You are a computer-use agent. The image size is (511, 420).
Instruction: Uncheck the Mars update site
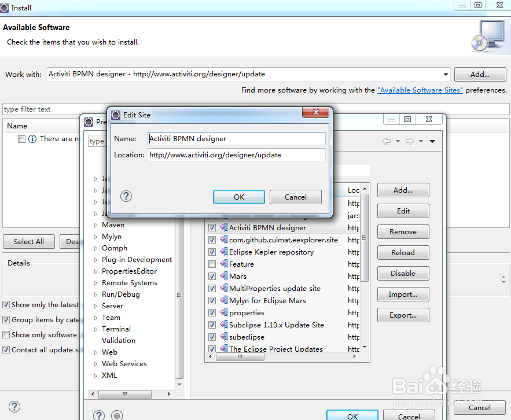point(212,276)
